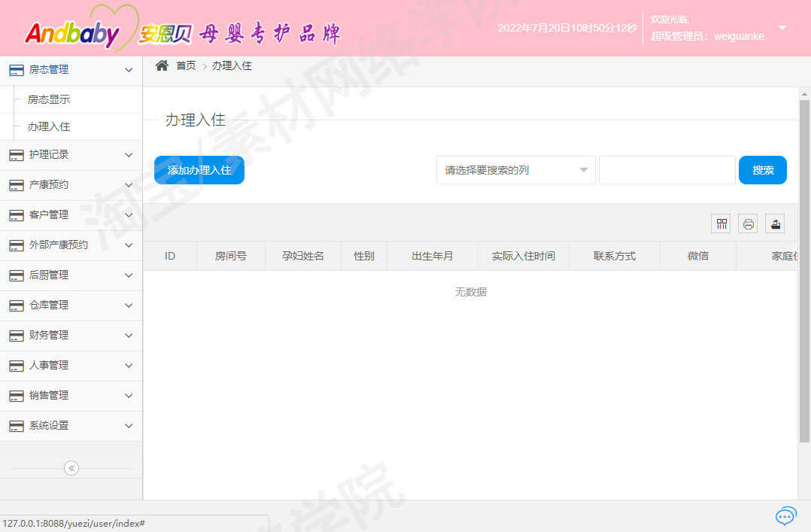Expand 产康预约 chevron
The height and width of the screenshot is (532, 811).
click(129, 185)
